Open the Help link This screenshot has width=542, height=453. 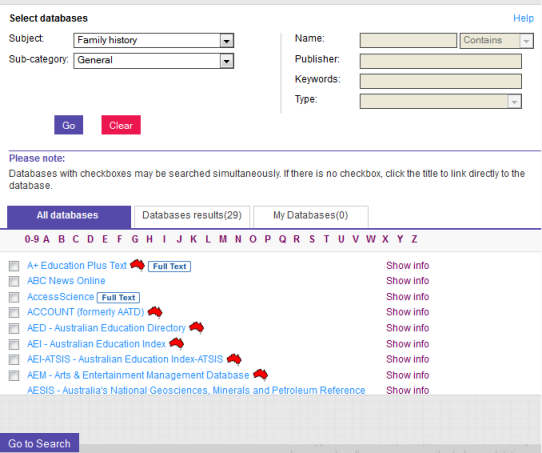tap(523, 18)
